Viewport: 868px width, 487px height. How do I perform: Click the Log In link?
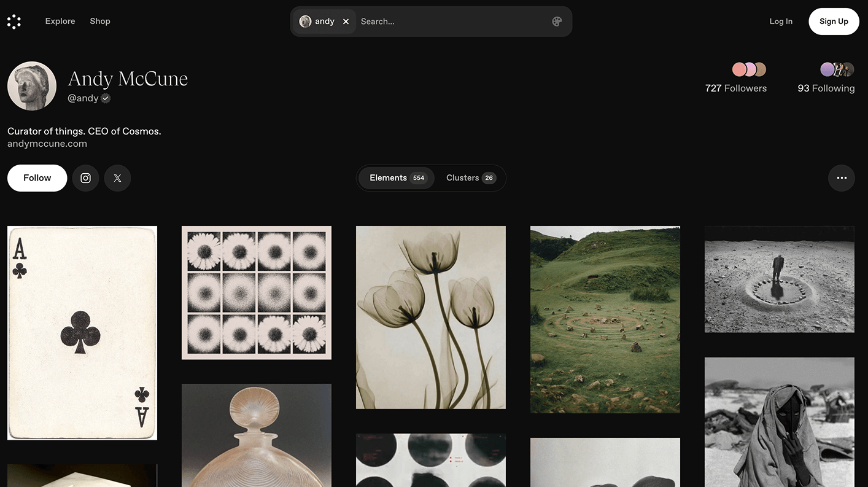click(x=781, y=21)
